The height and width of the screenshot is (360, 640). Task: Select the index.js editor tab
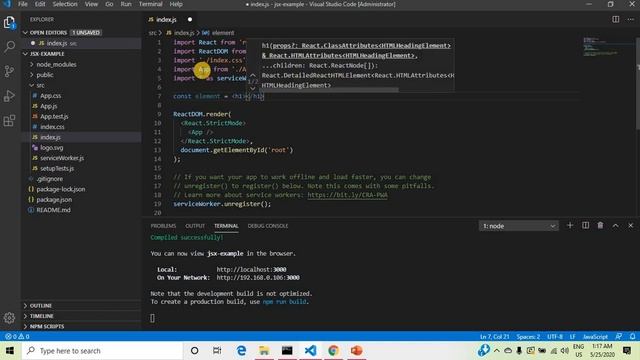coord(167,20)
